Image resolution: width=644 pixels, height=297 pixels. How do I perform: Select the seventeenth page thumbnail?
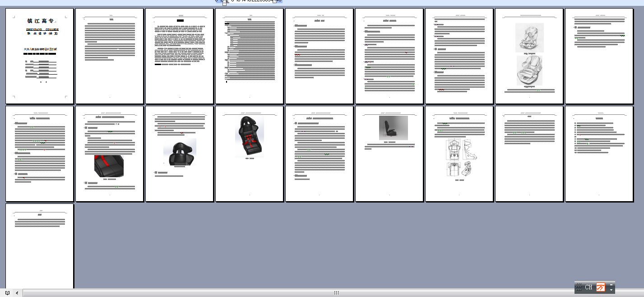529,154
